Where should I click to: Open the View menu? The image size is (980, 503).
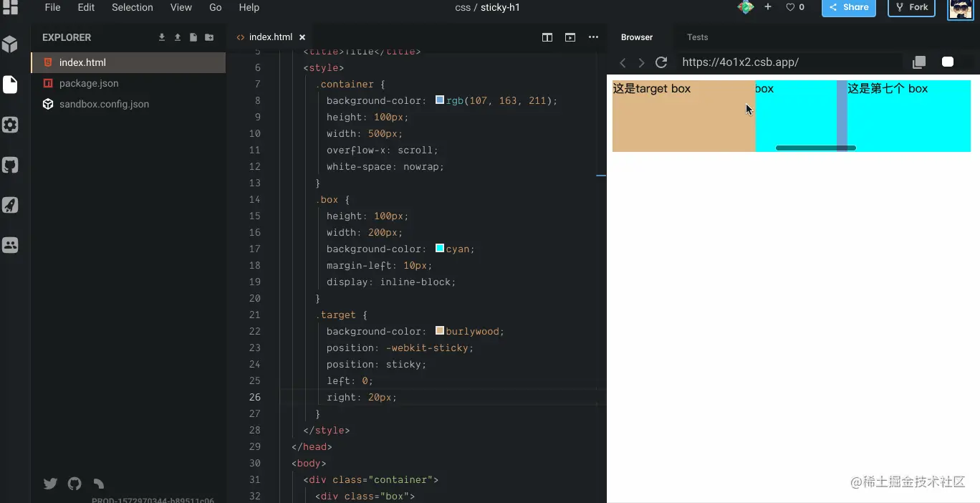181,7
